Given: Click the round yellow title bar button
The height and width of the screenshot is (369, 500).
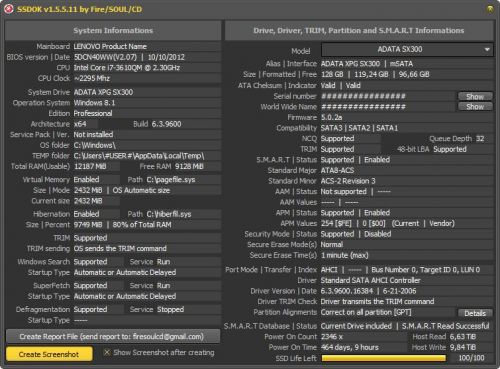Looking at the screenshot, I should click(490, 9).
